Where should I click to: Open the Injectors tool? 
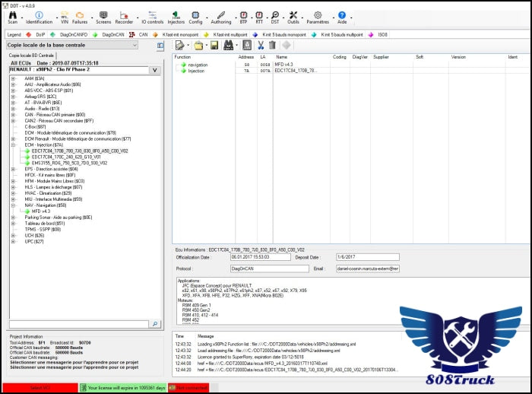pyautogui.click(x=176, y=17)
